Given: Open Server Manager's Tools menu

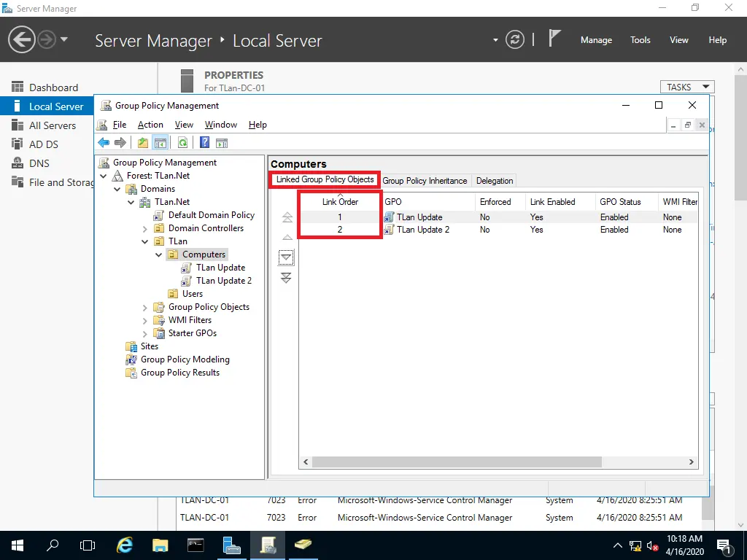Looking at the screenshot, I should coord(640,40).
